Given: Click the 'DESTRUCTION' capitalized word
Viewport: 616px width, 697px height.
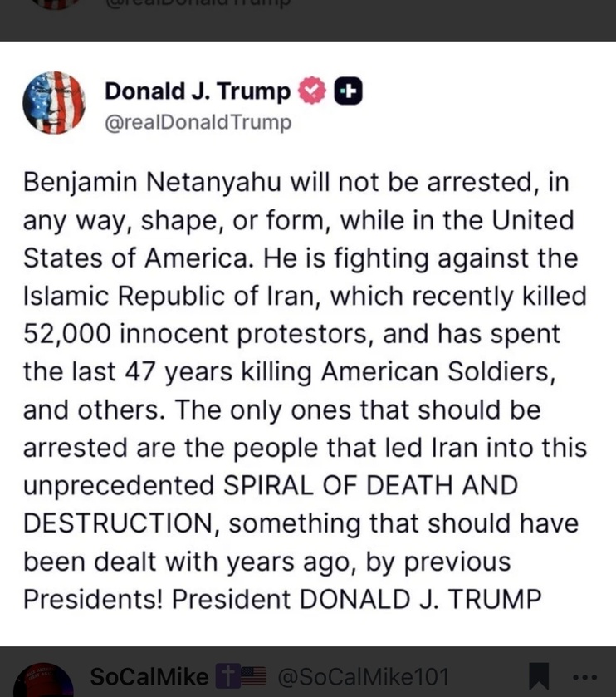Looking at the screenshot, I should click(117, 523).
